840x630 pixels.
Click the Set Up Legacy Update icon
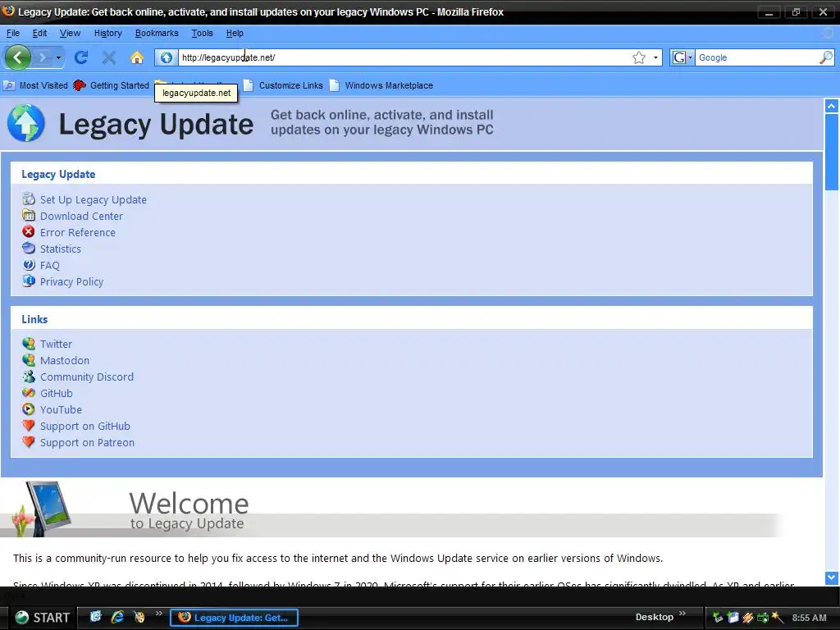tap(29, 199)
